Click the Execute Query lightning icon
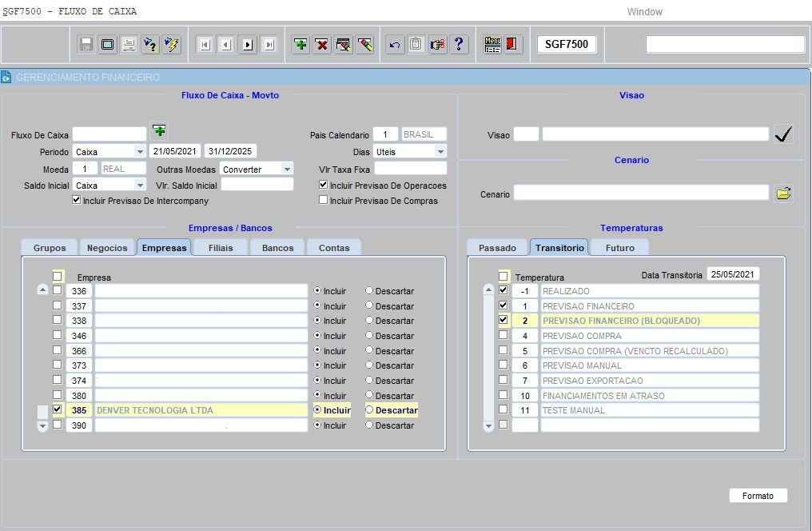This screenshot has width=812, height=531. (x=171, y=45)
